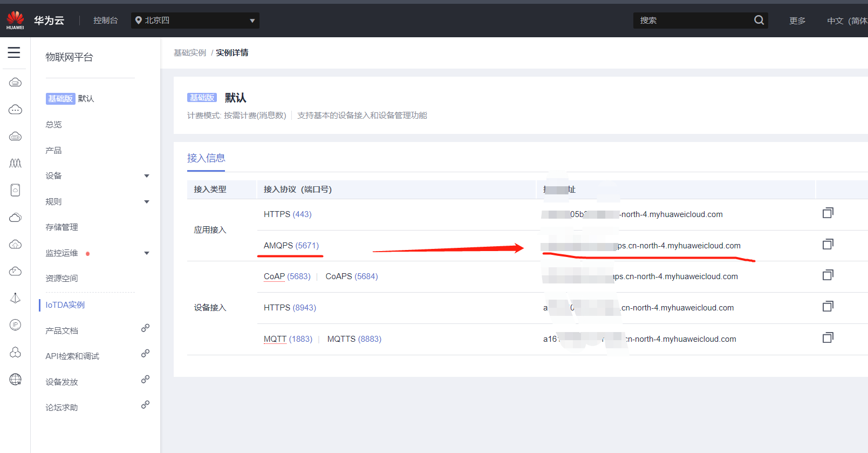Click the 计费模式: 按需计费(消息数) text

(237, 116)
